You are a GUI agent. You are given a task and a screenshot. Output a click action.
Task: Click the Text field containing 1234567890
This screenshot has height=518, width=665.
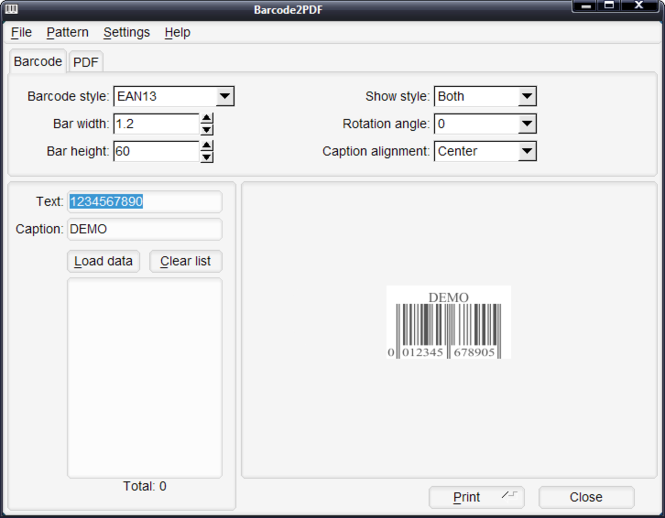click(145, 202)
